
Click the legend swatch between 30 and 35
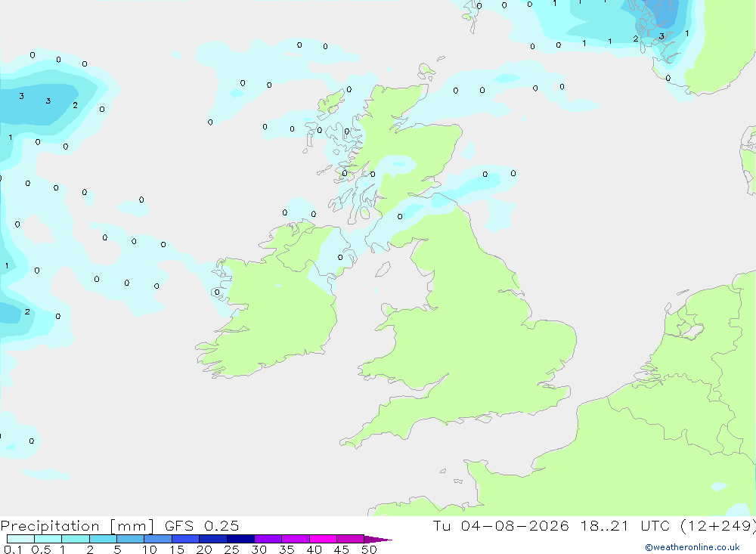(268, 539)
